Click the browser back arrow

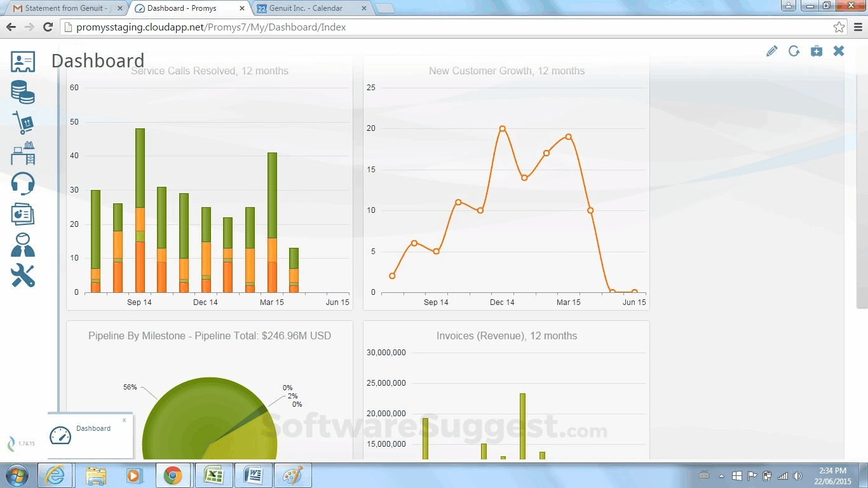[11, 27]
